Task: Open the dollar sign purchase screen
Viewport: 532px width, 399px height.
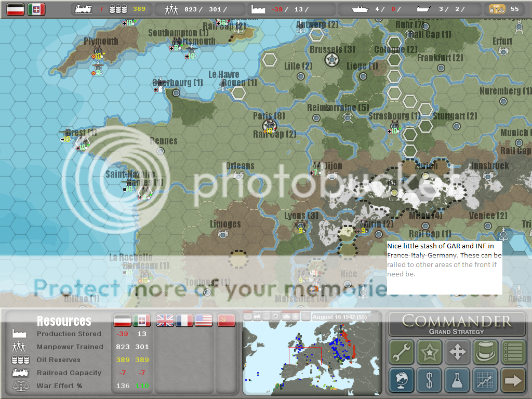Action: tap(429, 380)
